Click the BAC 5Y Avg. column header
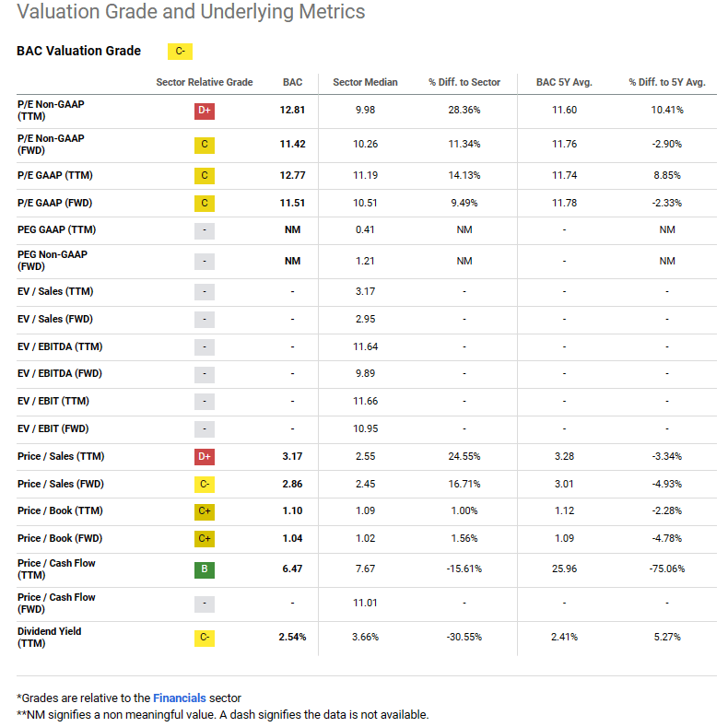The width and height of the screenshot is (728, 727). tap(564, 82)
